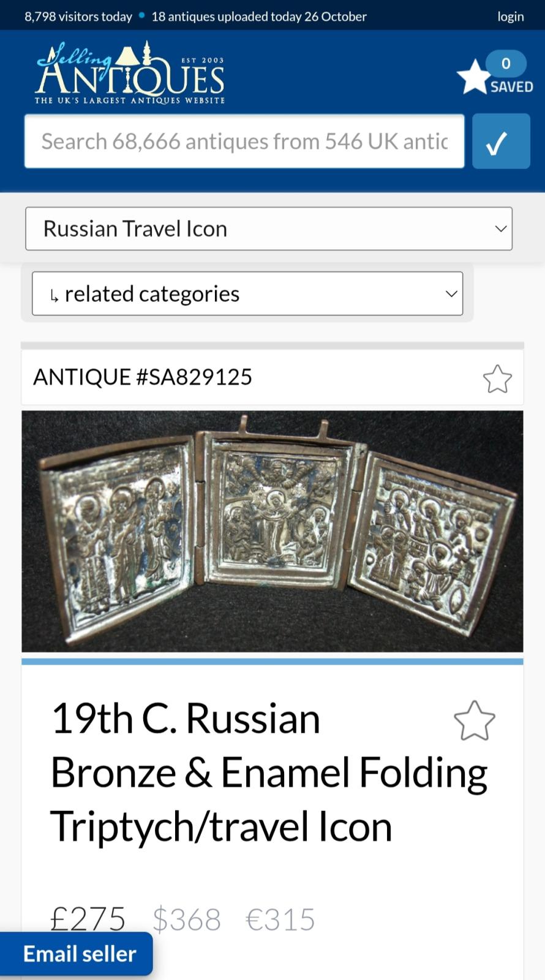The width and height of the screenshot is (545, 980).
Task: Select the €315 euro price
Action: click(280, 919)
